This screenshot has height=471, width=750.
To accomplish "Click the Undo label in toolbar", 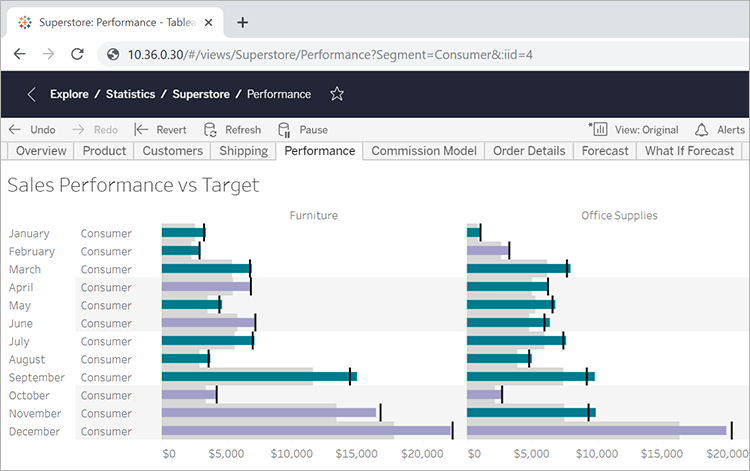I will (43, 130).
